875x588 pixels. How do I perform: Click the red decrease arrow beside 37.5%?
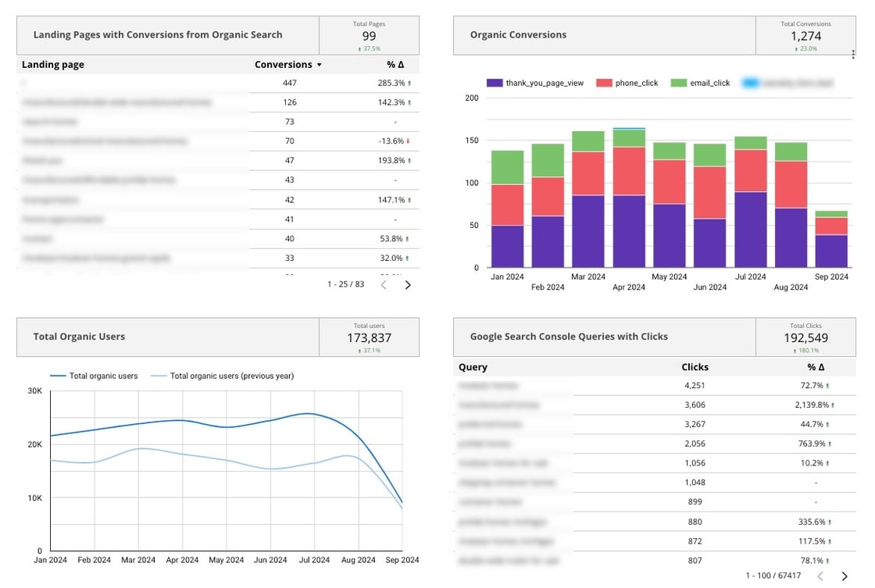359,47
